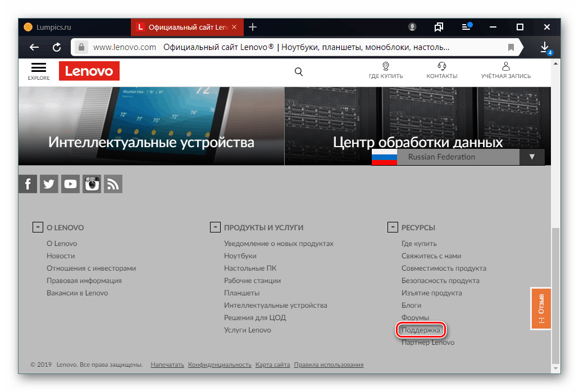Viewport: 579px width, 392px height.
Task: Open the Планшеты link
Action: click(241, 293)
